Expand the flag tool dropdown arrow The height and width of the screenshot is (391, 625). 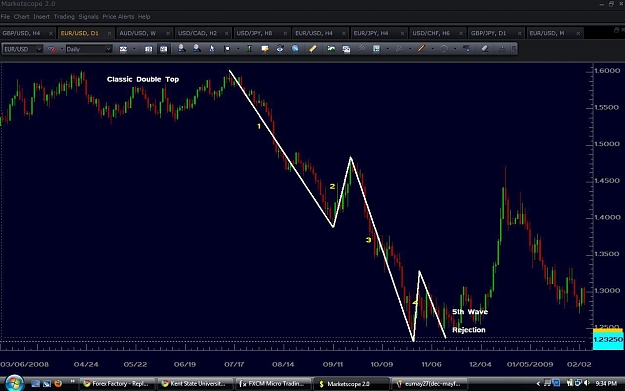point(238,49)
